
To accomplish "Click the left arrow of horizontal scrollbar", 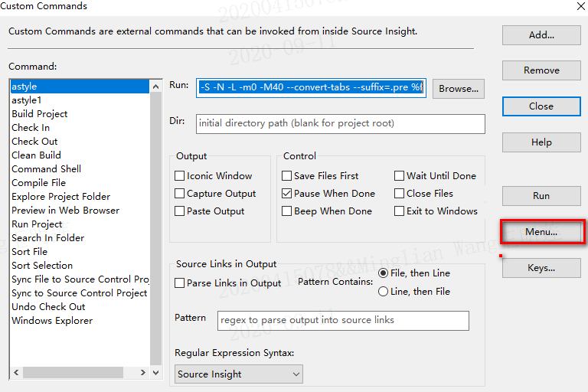I will (16, 373).
